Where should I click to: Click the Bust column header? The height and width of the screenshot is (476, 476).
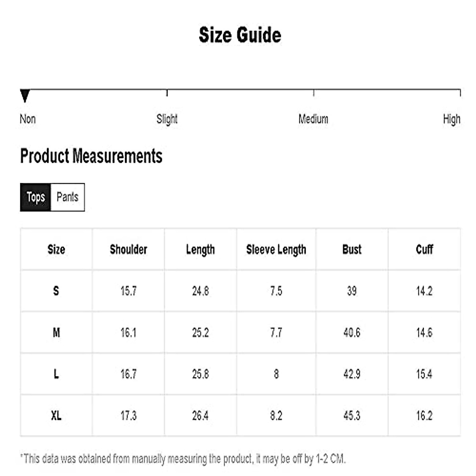pos(352,250)
